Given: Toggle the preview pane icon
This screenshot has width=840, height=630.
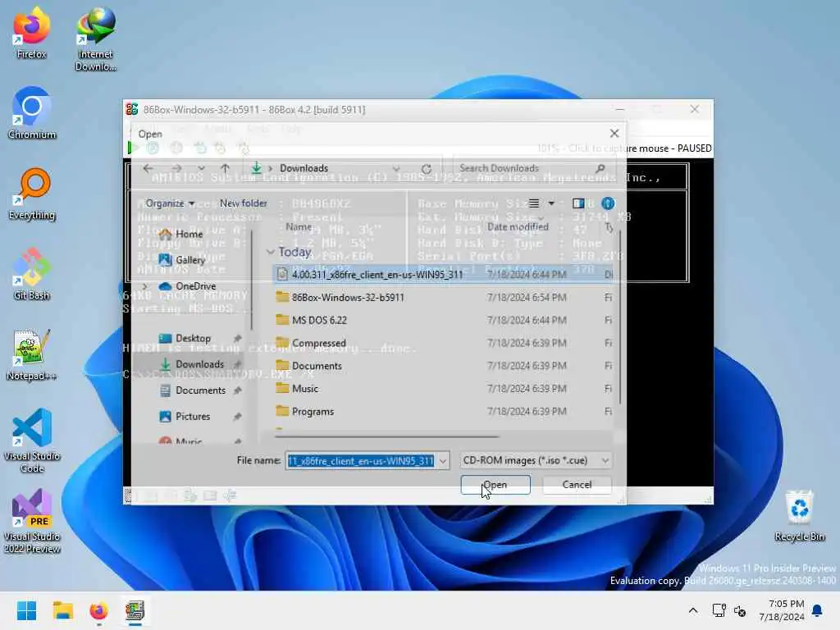Looking at the screenshot, I should point(578,203).
